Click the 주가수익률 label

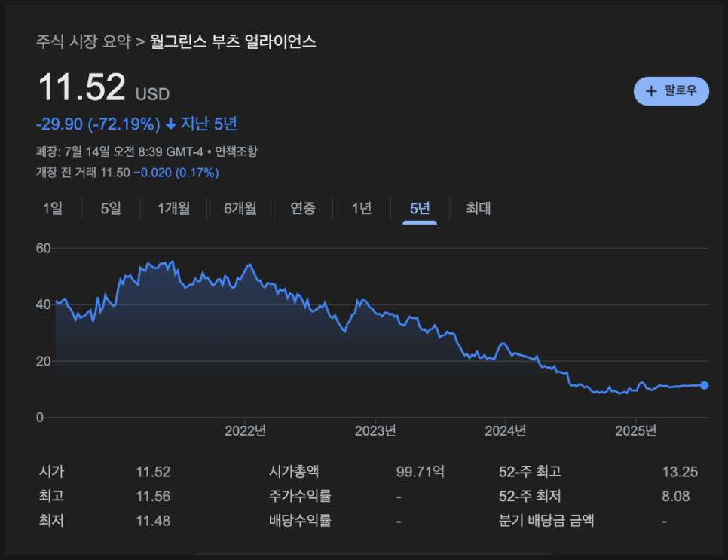coord(300,496)
